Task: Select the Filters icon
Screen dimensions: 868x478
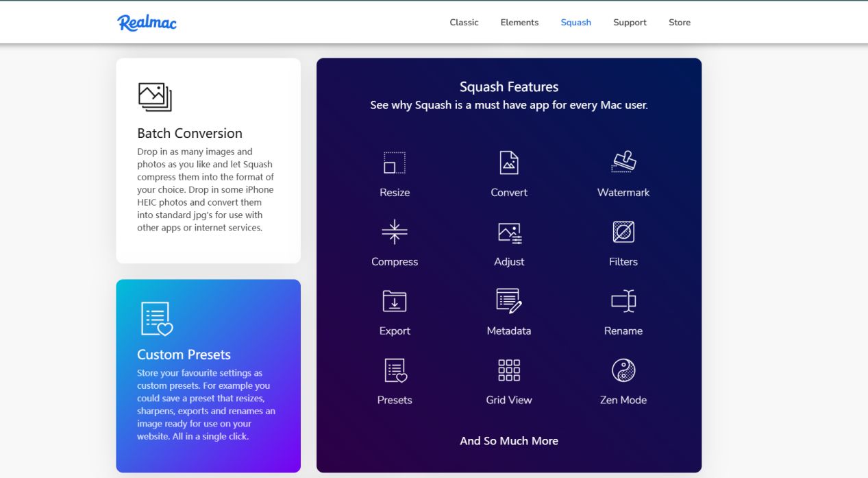Action: click(x=623, y=232)
